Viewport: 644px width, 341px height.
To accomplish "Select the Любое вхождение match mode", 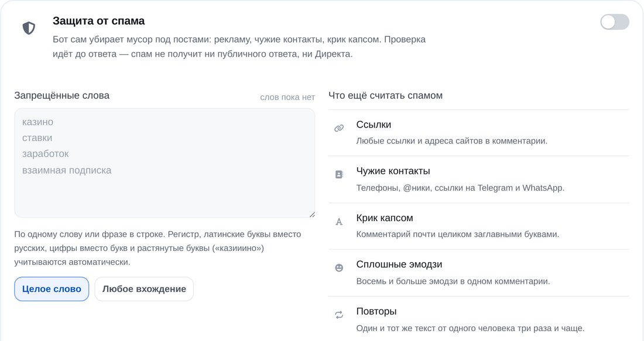I will tap(144, 289).
